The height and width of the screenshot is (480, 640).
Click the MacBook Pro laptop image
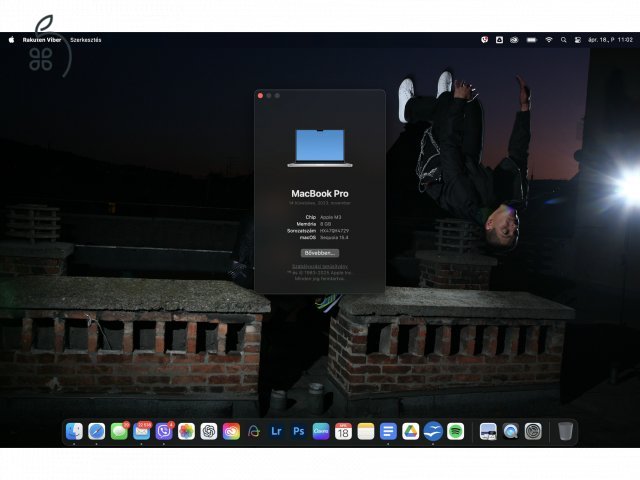coord(320,148)
